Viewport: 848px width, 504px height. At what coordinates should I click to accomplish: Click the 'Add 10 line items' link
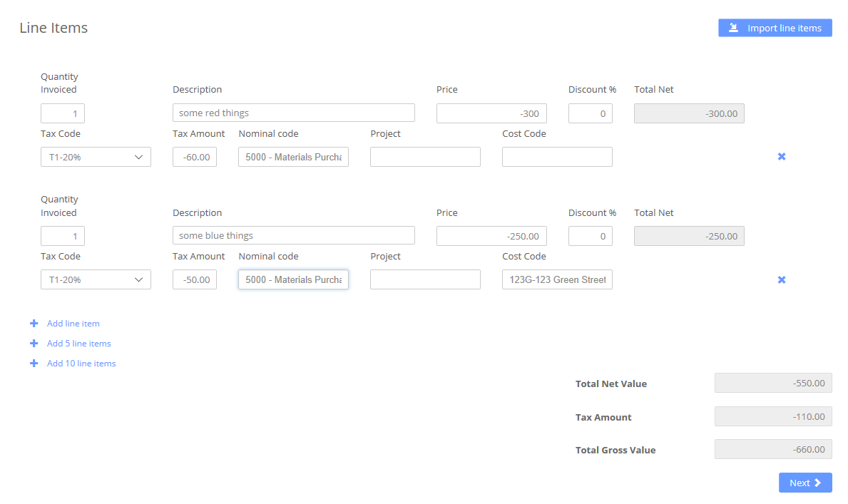[x=81, y=364]
